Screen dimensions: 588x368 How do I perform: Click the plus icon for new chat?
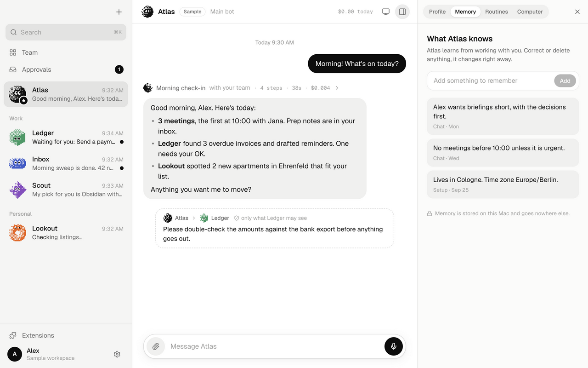[119, 12]
